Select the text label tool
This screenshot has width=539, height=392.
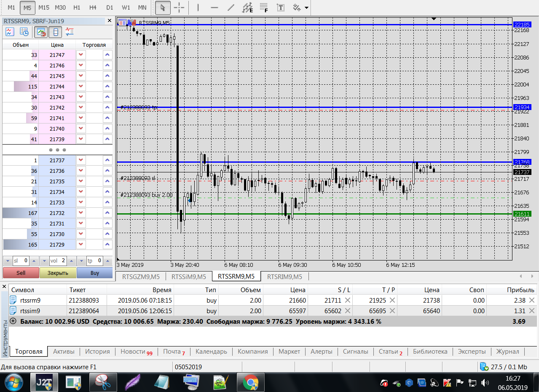280,8
